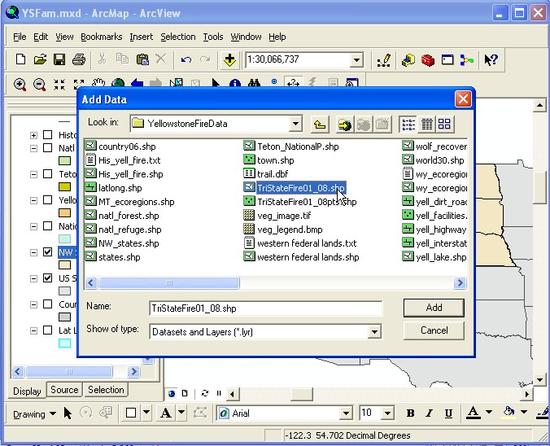Click the Fixed Zoom In icon
Screen dimensions: 550x446
coord(59,85)
